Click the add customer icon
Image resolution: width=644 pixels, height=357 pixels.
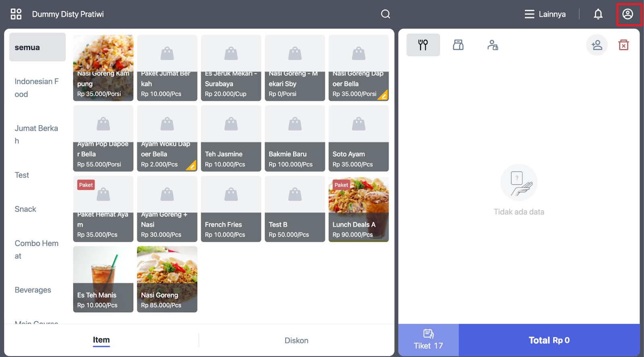click(597, 45)
